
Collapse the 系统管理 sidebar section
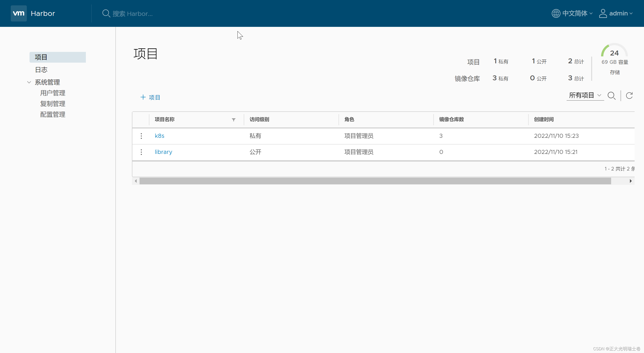(x=29, y=82)
